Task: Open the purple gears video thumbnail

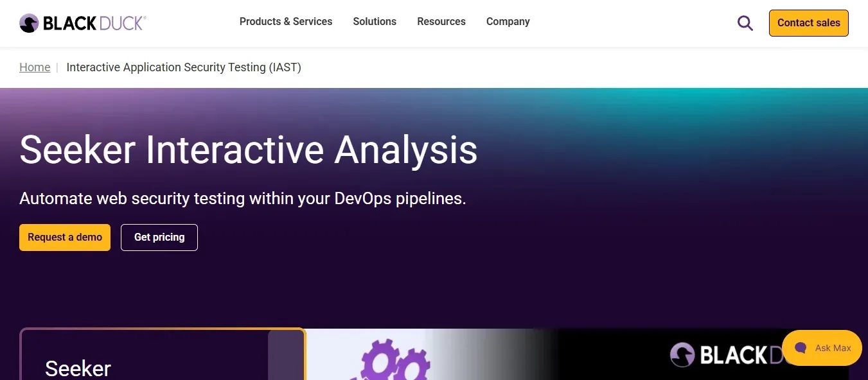Action: 578,354
